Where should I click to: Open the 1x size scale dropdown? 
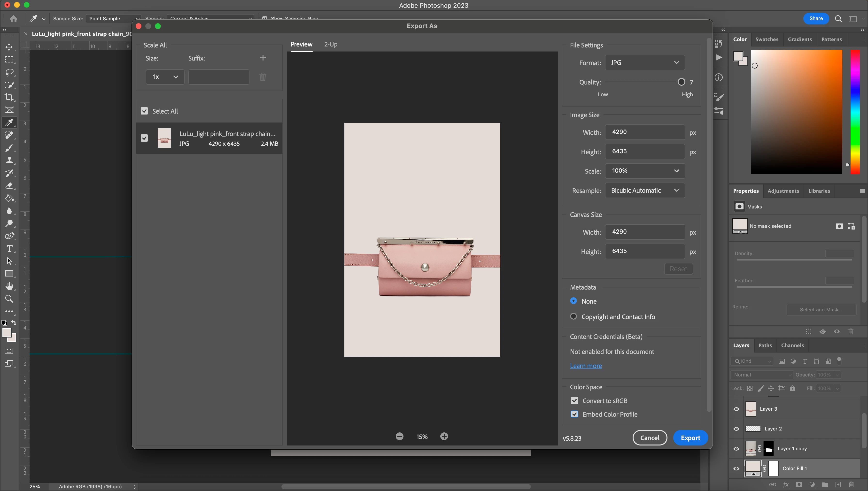165,77
